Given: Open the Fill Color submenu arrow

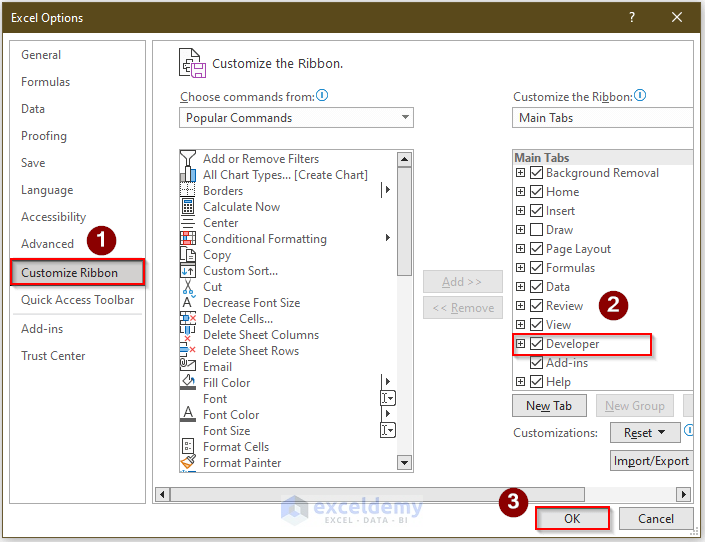Looking at the screenshot, I should [x=388, y=381].
